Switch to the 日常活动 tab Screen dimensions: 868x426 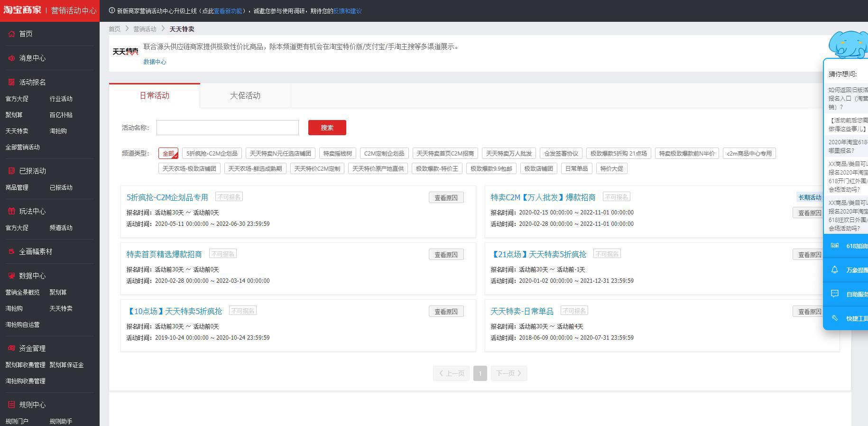[155, 95]
